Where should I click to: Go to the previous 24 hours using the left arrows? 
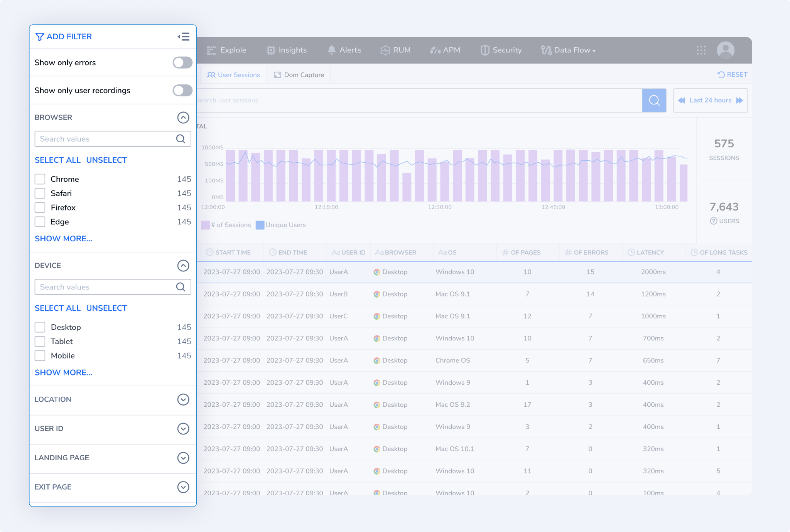coord(682,100)
